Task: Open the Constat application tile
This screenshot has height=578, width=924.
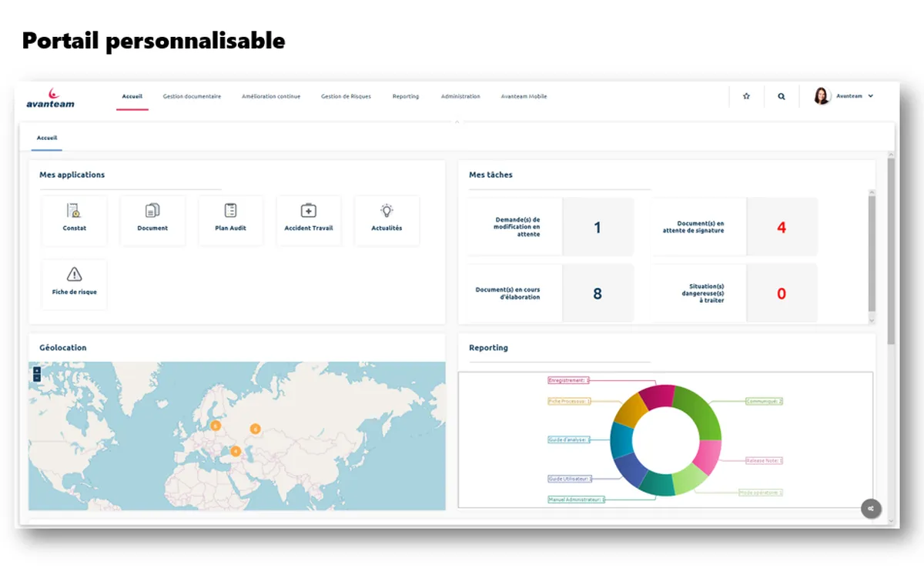Action: (75, 220)
